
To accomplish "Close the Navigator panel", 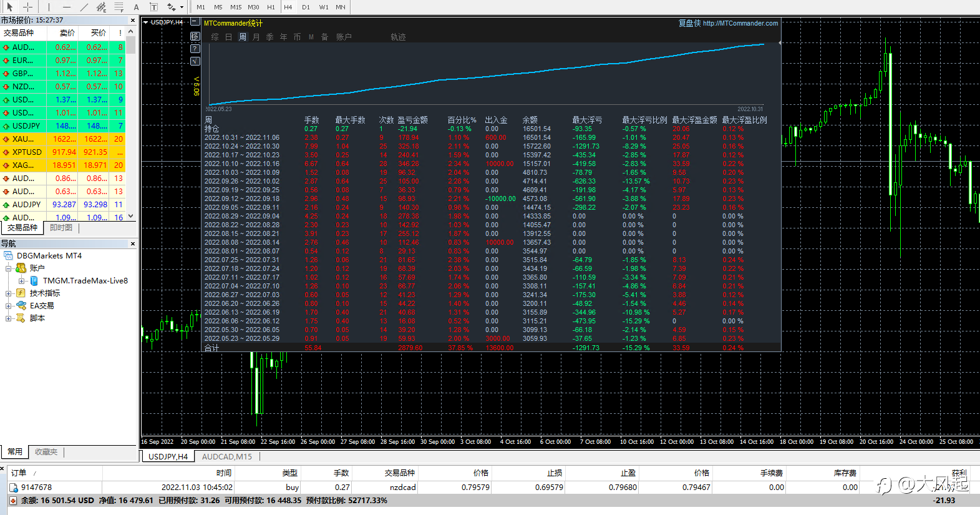I will point(132,243).
